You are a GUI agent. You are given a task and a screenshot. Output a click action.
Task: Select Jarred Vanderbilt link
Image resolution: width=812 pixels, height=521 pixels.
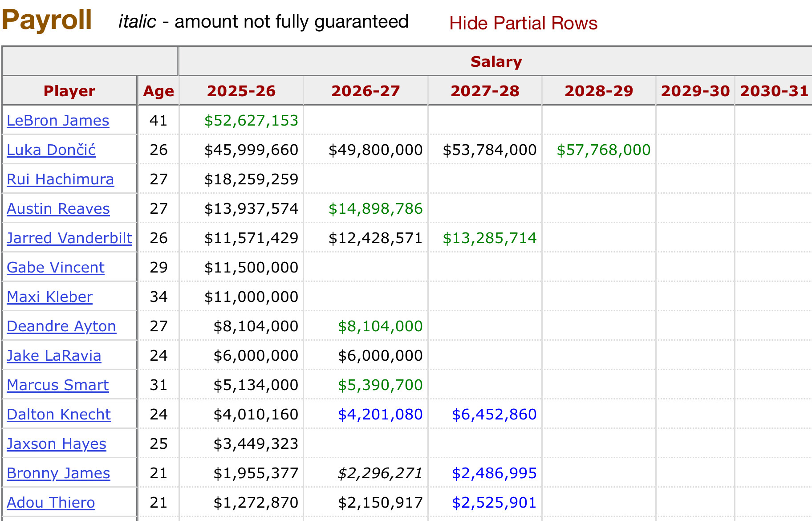69,238
